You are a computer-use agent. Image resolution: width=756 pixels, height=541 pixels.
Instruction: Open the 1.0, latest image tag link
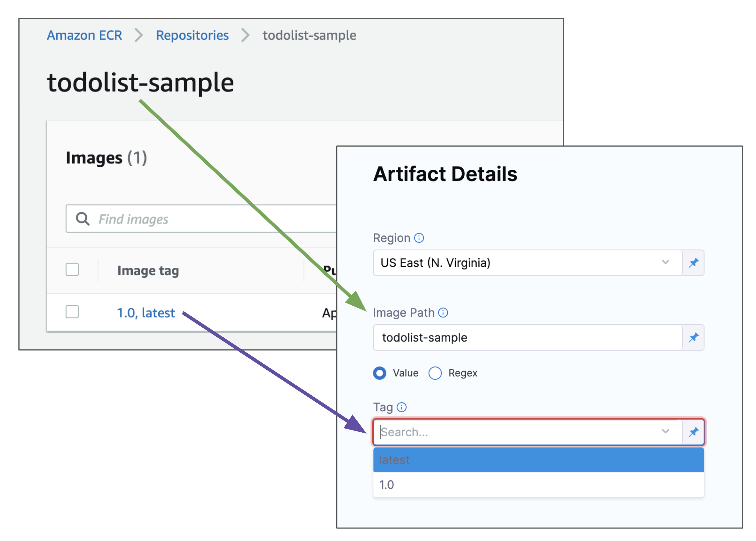point(146,312)
